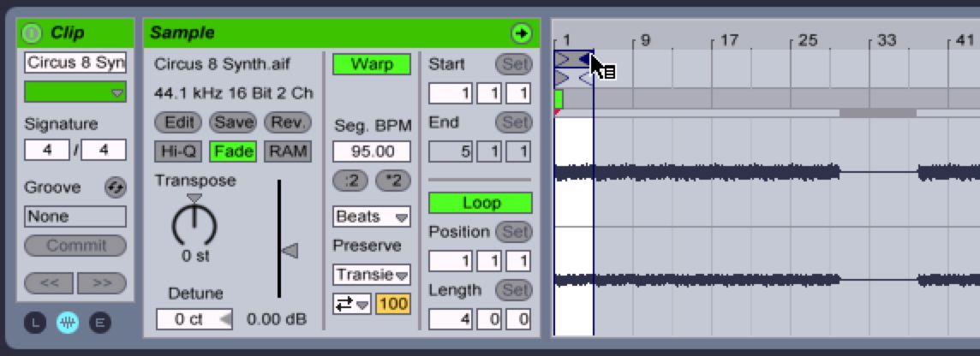
Task: Click the End bar field showing 5
Action: 450,151
